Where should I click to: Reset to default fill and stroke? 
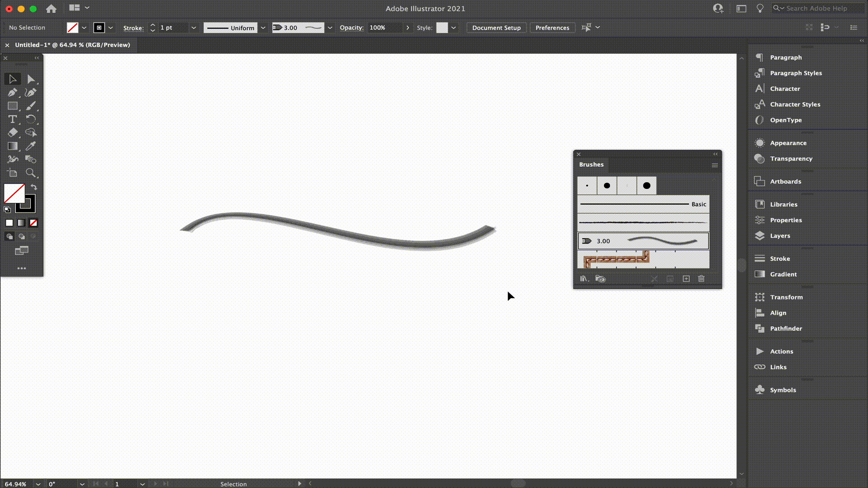pyautogui.click(x=7, y=209)
